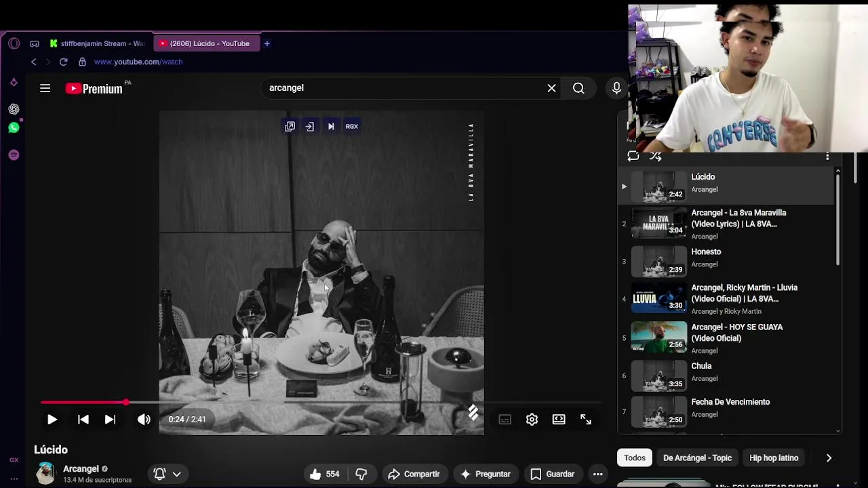Play Chula from the playlist
The height and width of the screenshot is (488, 868).
(x=726, y=375)
